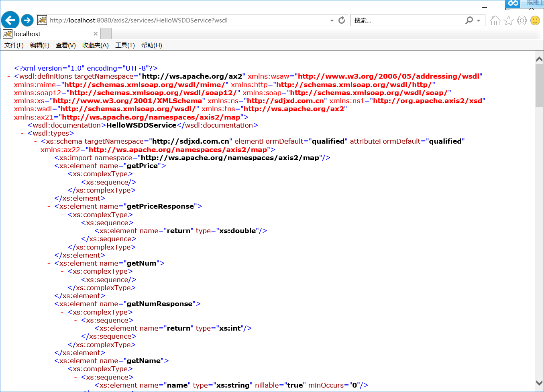
Task: Open a new tab button
Action: [106, 34]
